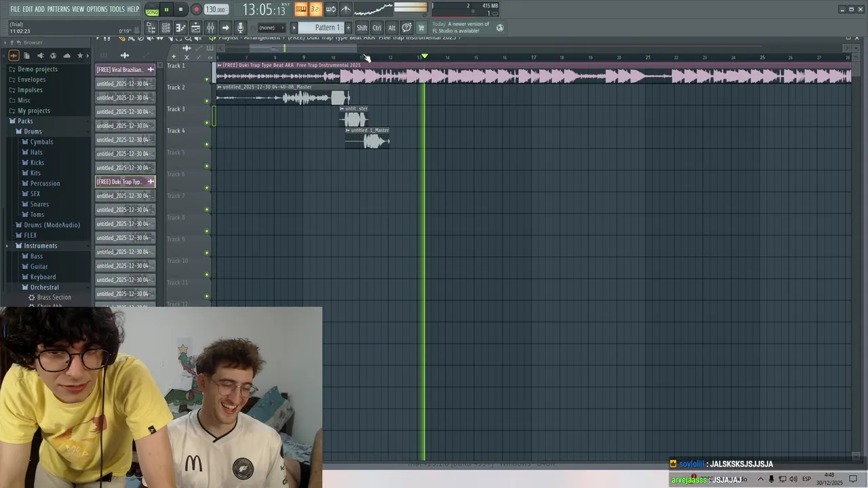Toggle the PAT/SONG mode switch
This screenshot has width=868, height=488.
[x=152, y=9]
